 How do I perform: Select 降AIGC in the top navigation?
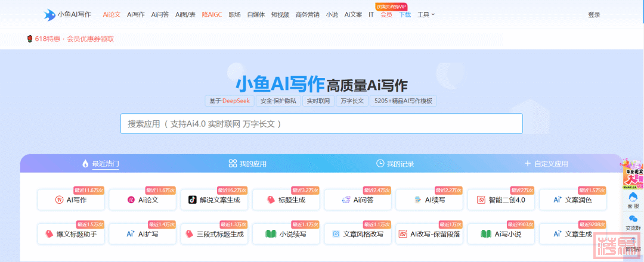click(212, 14)
